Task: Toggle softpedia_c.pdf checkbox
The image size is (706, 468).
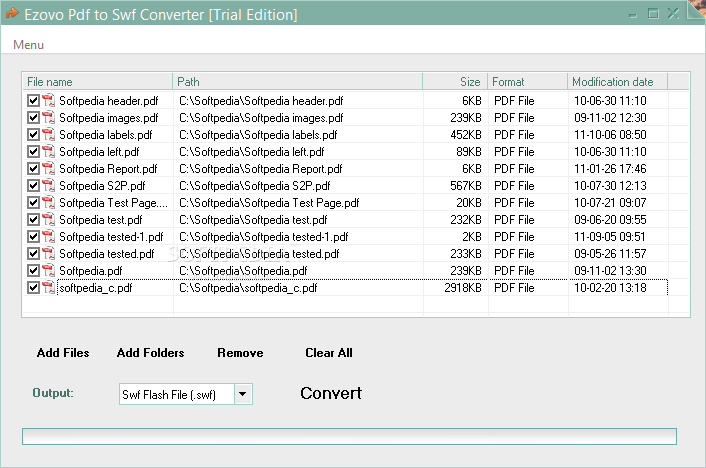Action: 33,287
